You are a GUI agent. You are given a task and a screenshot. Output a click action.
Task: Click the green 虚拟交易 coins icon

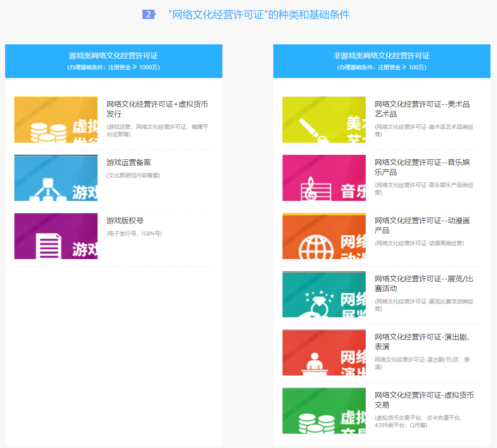coord(324,411)
